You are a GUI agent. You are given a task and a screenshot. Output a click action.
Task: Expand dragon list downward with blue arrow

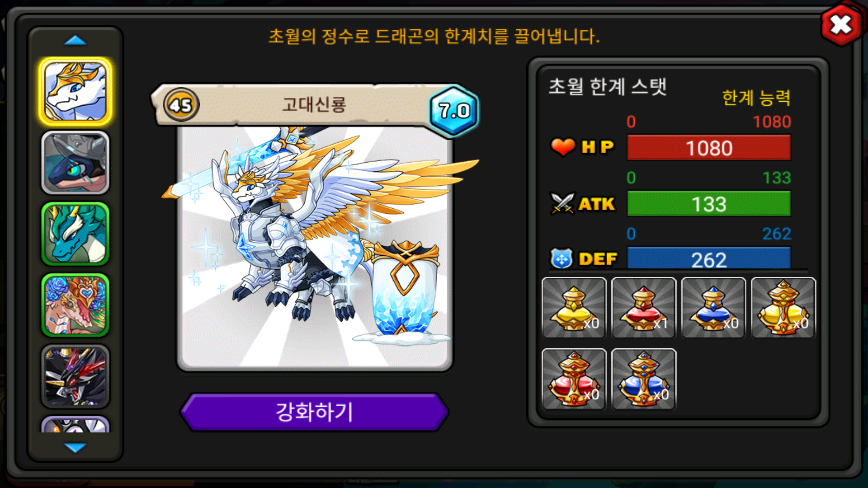(75, 447)
